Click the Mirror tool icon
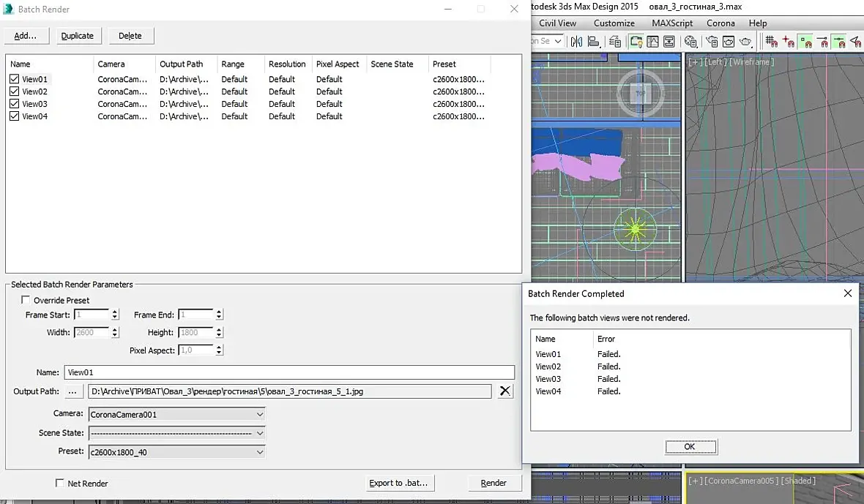 [576, 42]
